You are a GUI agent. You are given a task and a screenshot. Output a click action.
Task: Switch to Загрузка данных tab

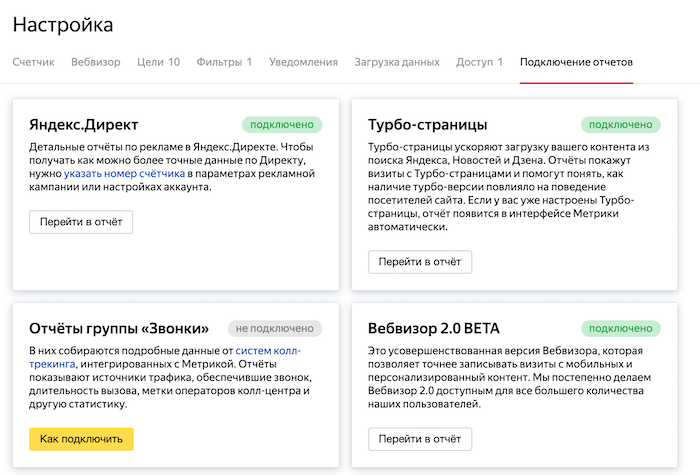coord(397,62)
